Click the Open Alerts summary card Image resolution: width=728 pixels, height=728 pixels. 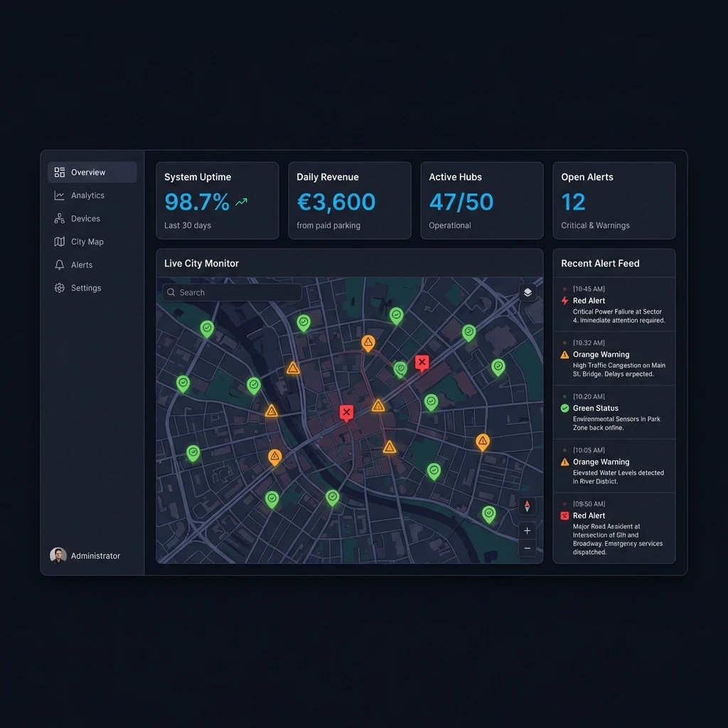614,201
